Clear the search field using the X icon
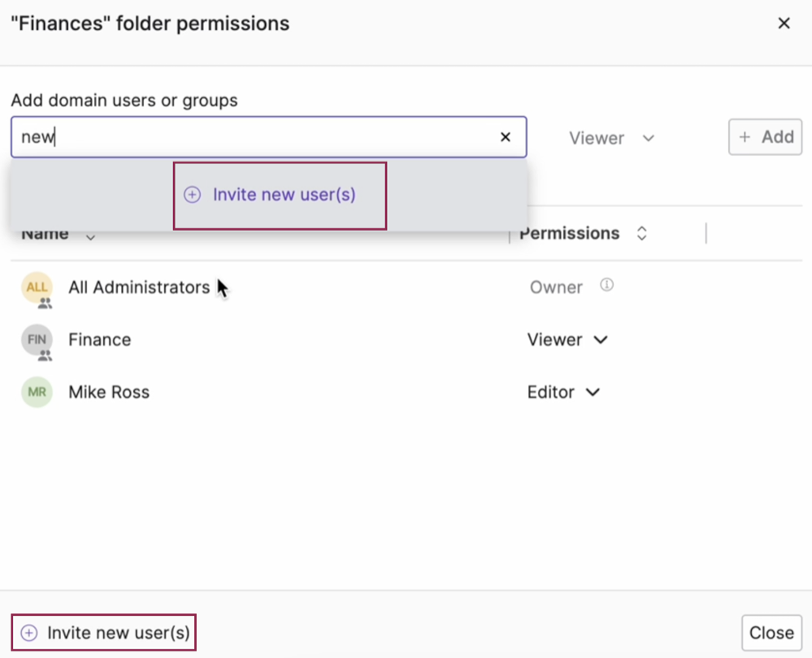This screenshot has height=658, width=812. (x=505, y=136)
